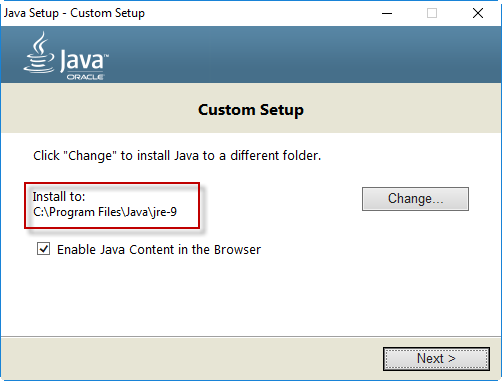Click the Custom Setup heading
The height and width of the screenshot is (381, 502).
[251, 110]
